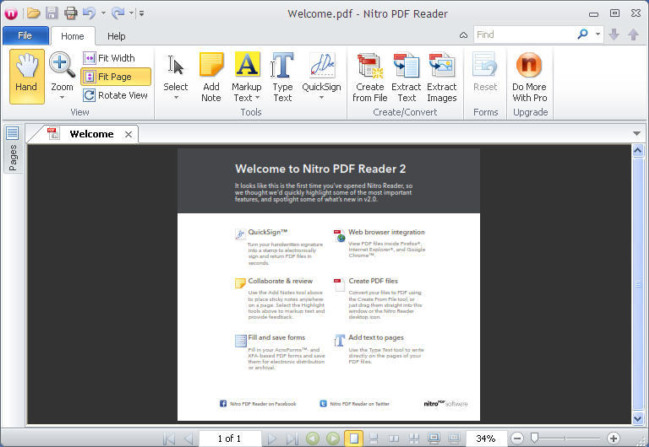The height and width of the screenshot is (447, 649).
Task: Go to the last page button
Action: [x=293, y=438]
